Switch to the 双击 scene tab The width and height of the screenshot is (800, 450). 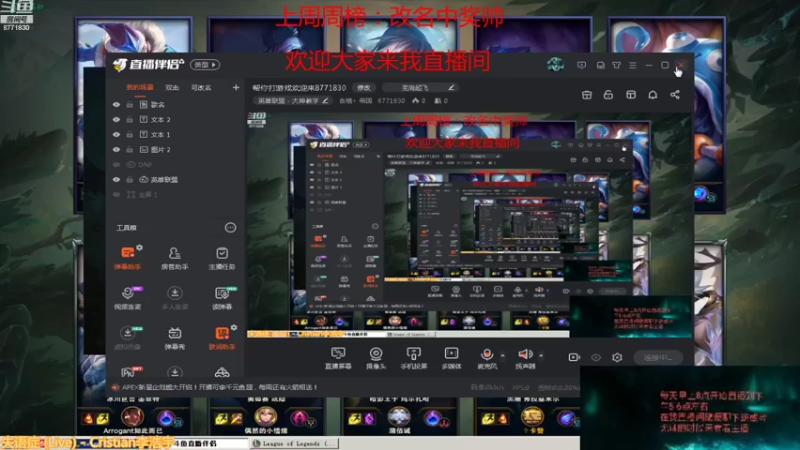[x=172, y=87]
